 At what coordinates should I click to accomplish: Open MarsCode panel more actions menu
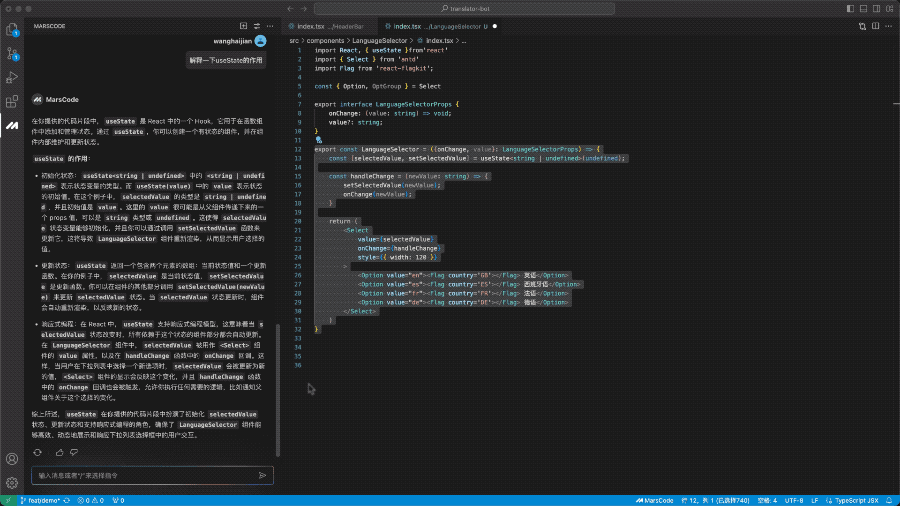(x=270, y=25)
